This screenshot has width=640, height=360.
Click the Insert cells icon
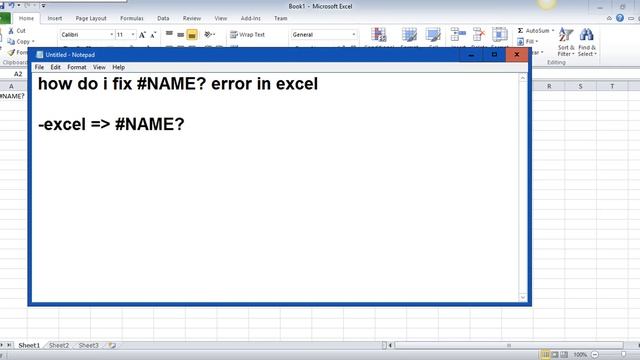pyautogui.click(x=458, y=35)
